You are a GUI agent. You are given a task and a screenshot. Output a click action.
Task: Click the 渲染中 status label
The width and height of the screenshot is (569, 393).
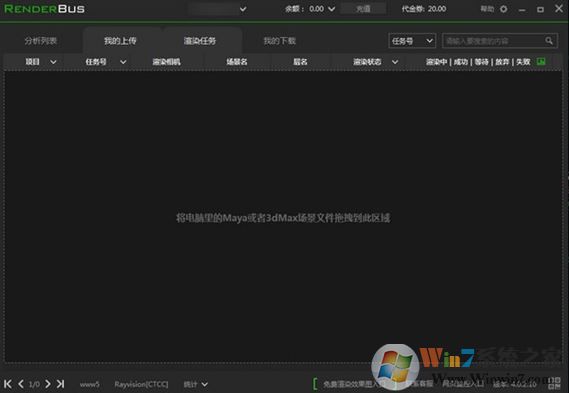coord(436,62)
